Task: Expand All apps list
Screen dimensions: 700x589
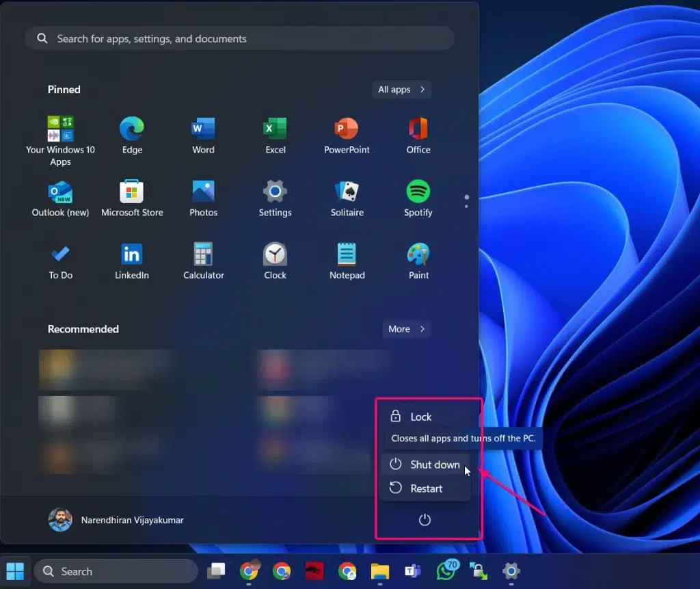Action: pos(401,90)
